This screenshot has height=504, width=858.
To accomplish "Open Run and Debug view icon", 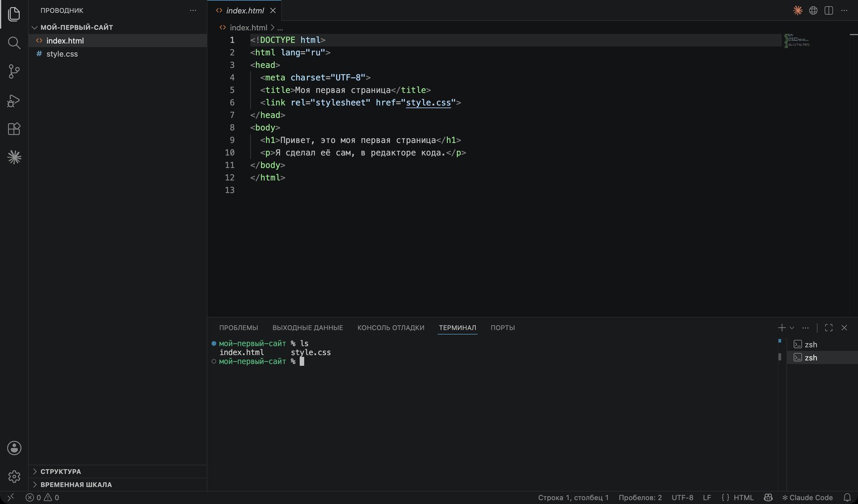I will (x=14, y=101).
